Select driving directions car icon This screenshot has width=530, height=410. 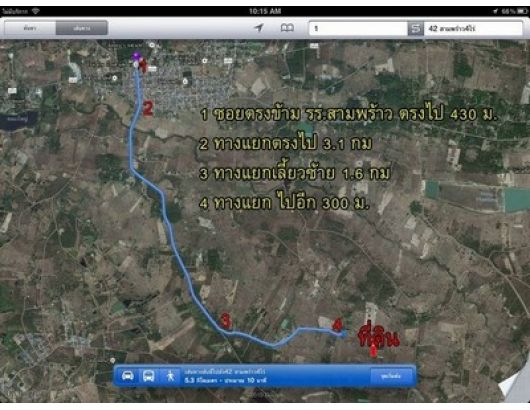(127, 376)
